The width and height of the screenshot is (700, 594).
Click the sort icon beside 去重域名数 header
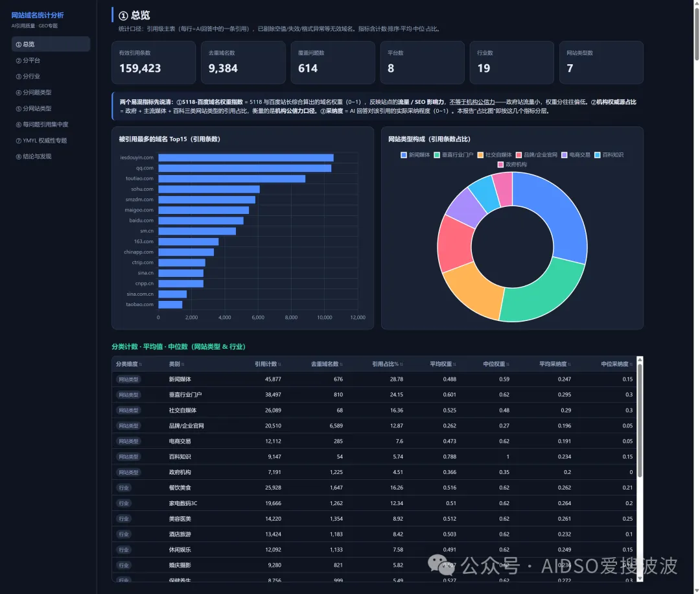pyautogui.click(x=341, y=364)
